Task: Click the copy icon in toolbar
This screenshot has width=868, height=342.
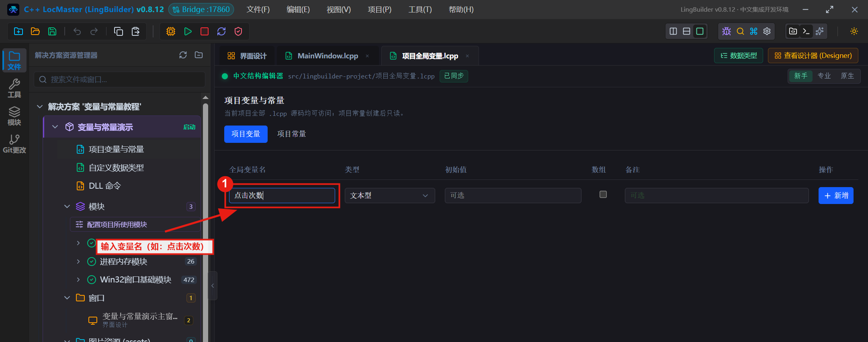Action: 119,31
